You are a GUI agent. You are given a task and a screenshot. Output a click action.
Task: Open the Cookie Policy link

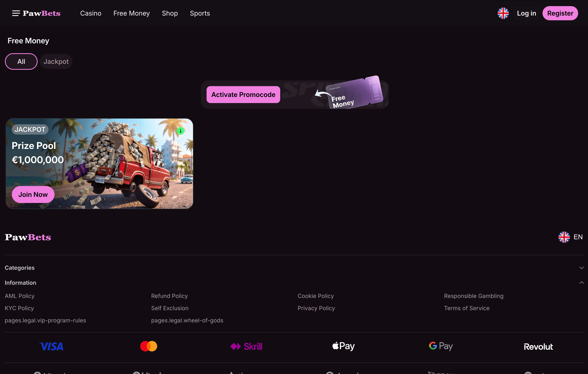[315, 296]
